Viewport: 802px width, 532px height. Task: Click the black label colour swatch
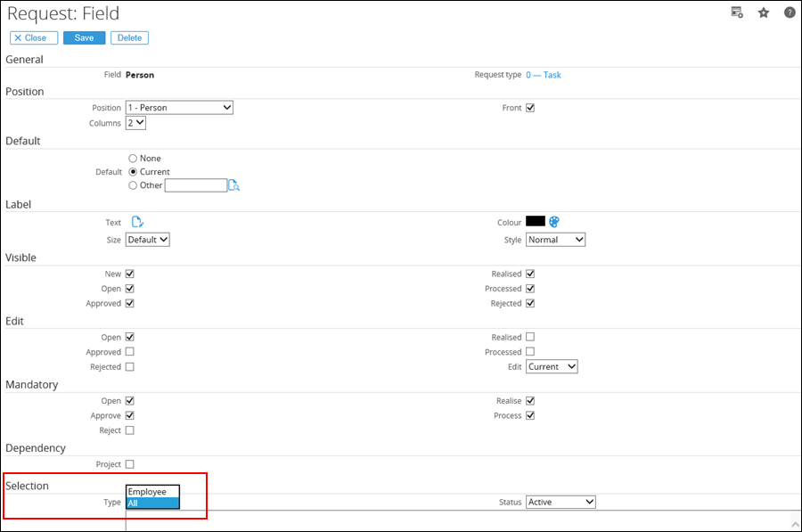tap(535, 221)
